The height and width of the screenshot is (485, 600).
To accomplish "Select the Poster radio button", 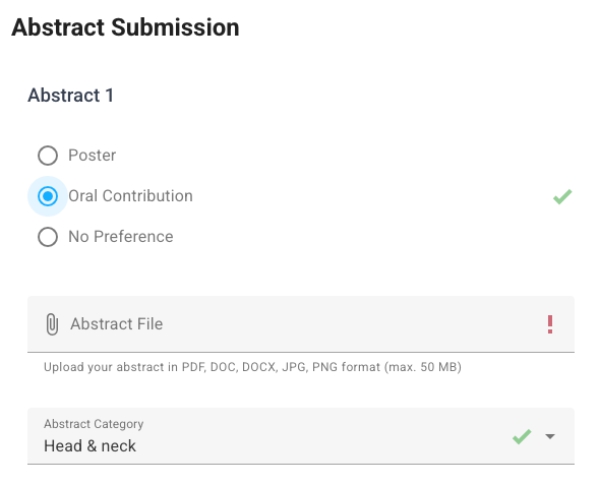I will (47, 156).
